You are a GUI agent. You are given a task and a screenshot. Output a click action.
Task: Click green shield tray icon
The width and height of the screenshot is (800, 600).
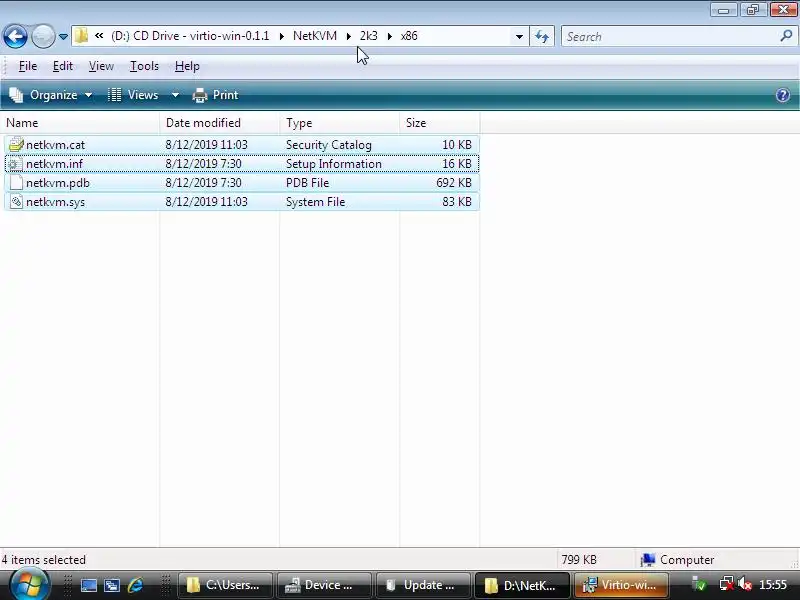pos(699,585)
